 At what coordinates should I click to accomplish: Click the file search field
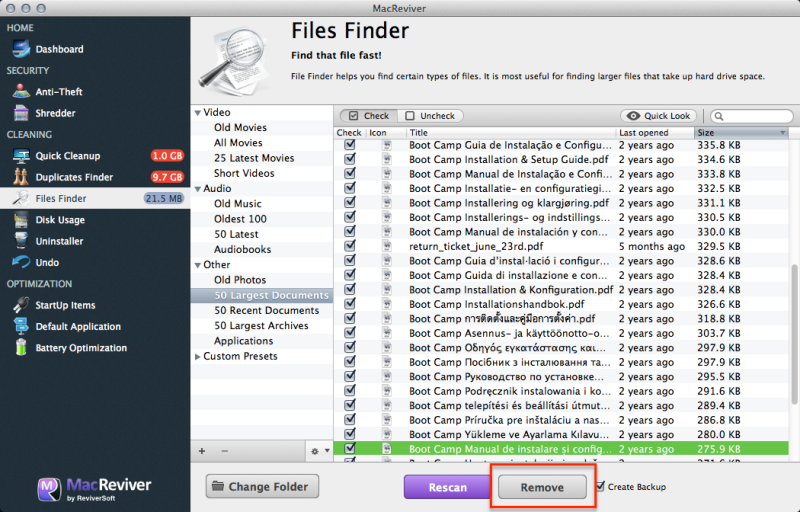point(752,116)
